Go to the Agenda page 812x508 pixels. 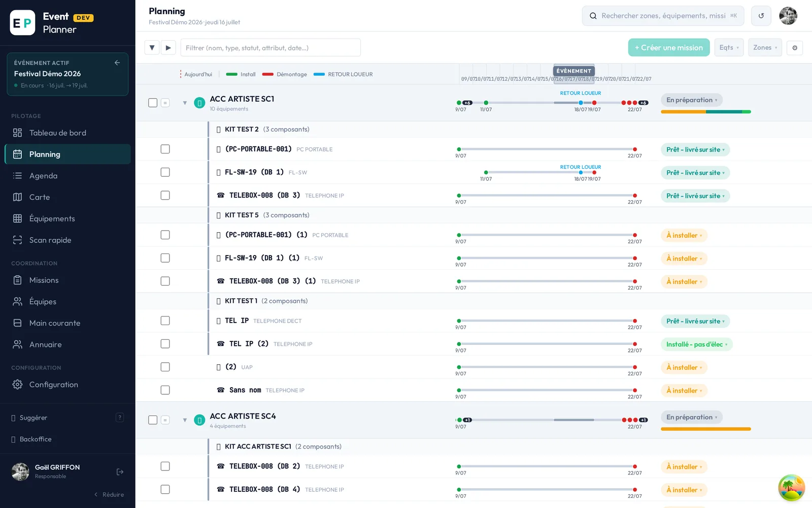[67, 176]
